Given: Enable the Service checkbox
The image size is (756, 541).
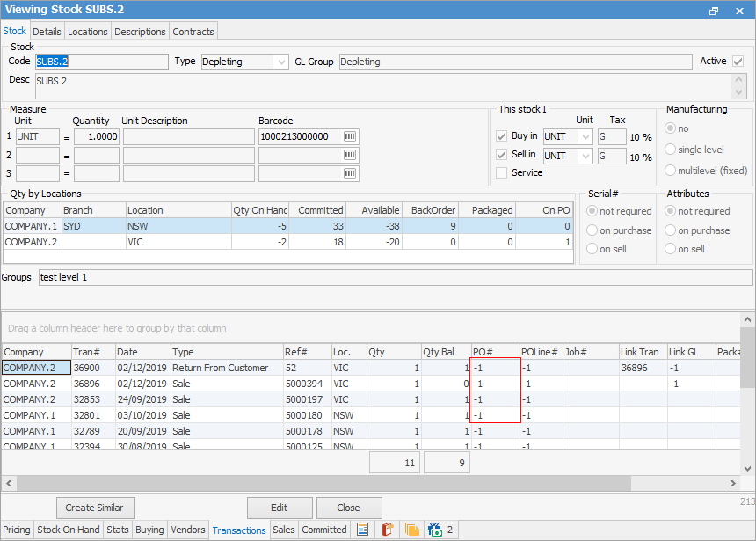Looking at the screenshot, I should (502, 173).
